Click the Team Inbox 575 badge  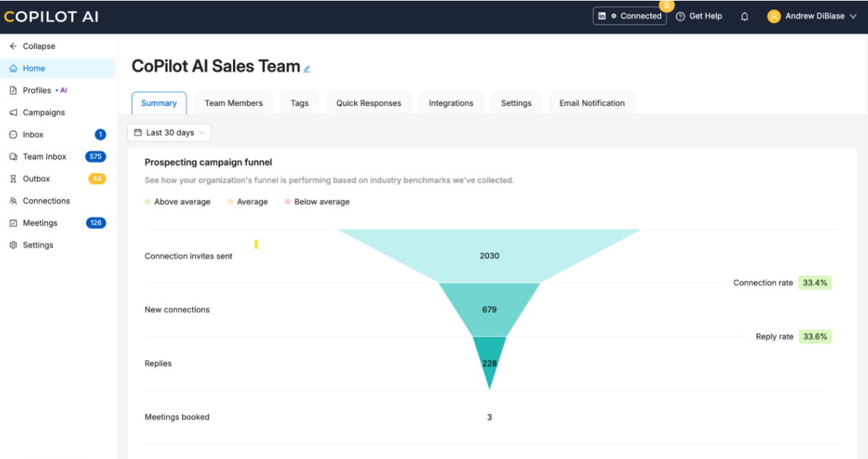95,157
